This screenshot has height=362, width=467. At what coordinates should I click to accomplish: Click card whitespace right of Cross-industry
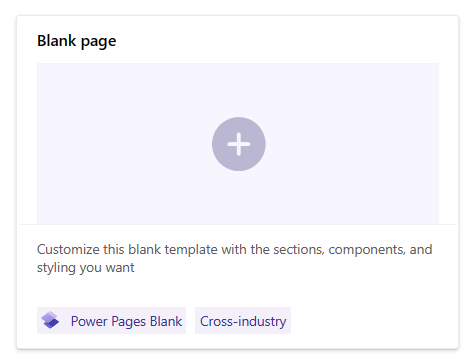pos(373,321)
